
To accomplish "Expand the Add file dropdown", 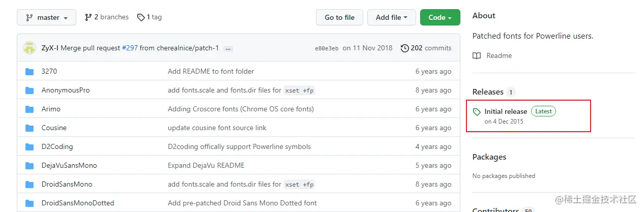I will (391, 17).
